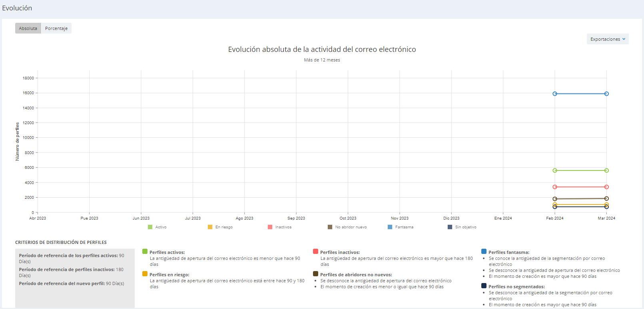The width and height of the screenshot is (644, 309).
Task: Click the dark navy Perfiles no segmentados square
Action: point(484,286)
